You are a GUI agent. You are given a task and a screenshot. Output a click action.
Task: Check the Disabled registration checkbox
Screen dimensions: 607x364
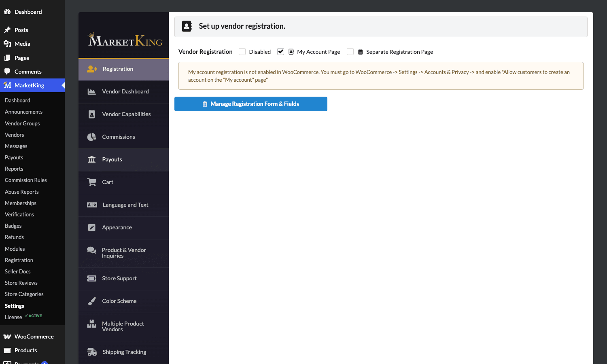242,51
